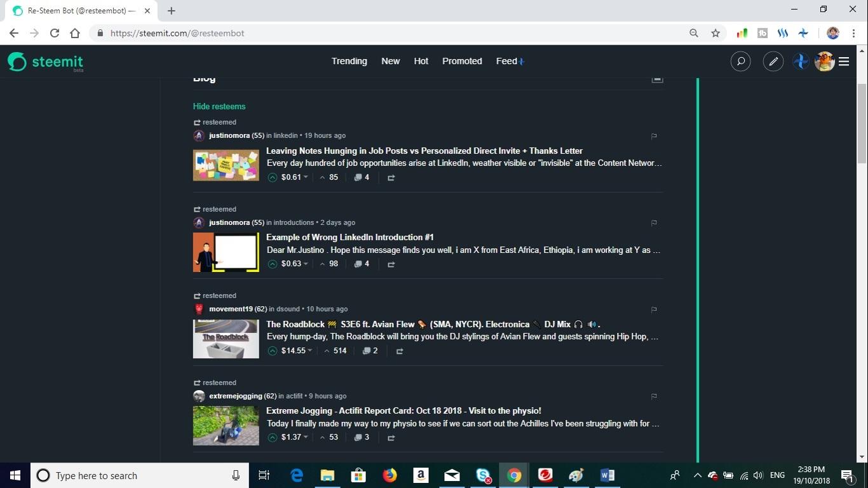Open the dsound tag link

[289, 309]
